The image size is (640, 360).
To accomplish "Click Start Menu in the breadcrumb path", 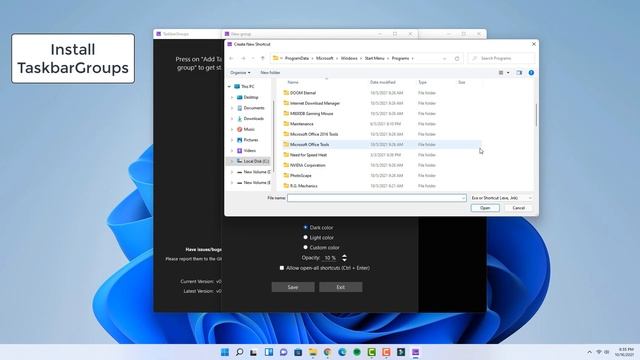I will coord(374,58).
